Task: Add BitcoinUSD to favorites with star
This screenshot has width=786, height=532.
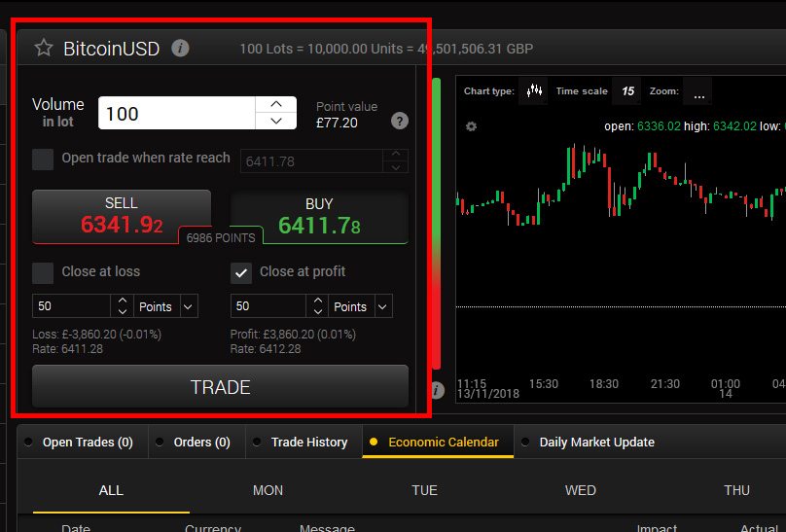Action: [44, 48]
